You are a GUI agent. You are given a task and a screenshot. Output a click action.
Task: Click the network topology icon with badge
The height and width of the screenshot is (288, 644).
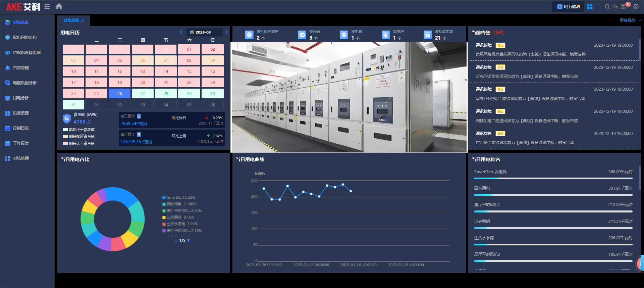624,7
